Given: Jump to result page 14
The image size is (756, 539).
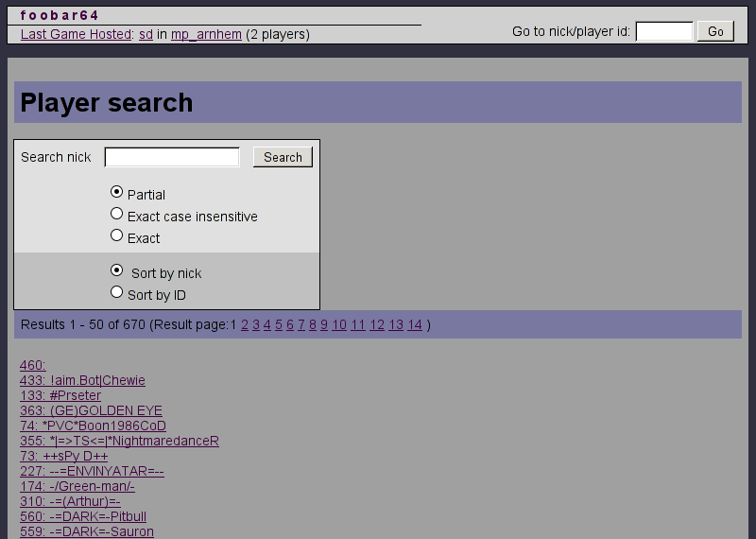Looking at the screenshot, I should [x=414, y=325].
